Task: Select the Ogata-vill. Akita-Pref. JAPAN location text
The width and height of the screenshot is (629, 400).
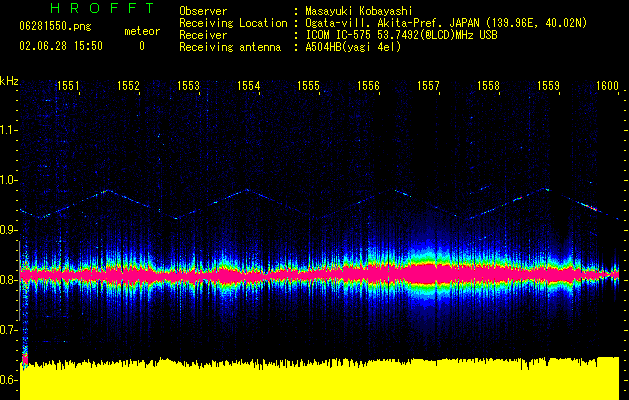Action: coord(446,23)
